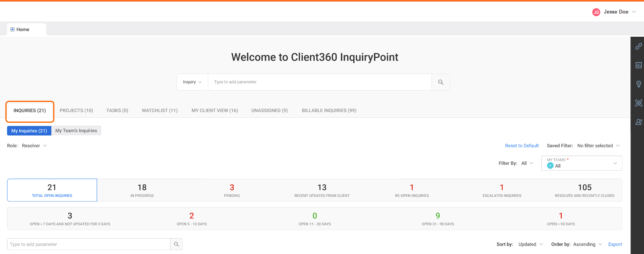Select the 21 Total Open Inquiries tile

[52, 190]
